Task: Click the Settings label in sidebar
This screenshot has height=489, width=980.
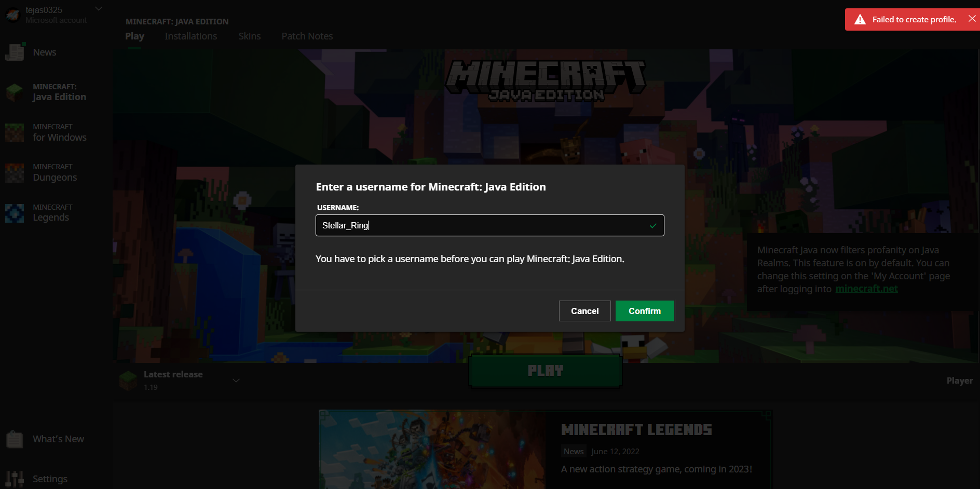Action: (x=50, y=479)
